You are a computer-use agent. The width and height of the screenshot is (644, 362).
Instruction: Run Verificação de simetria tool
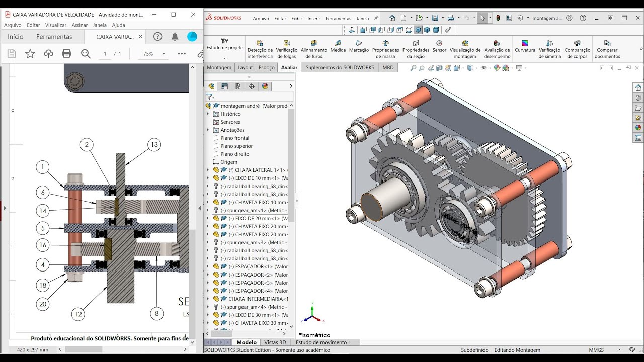click(550, 49)
